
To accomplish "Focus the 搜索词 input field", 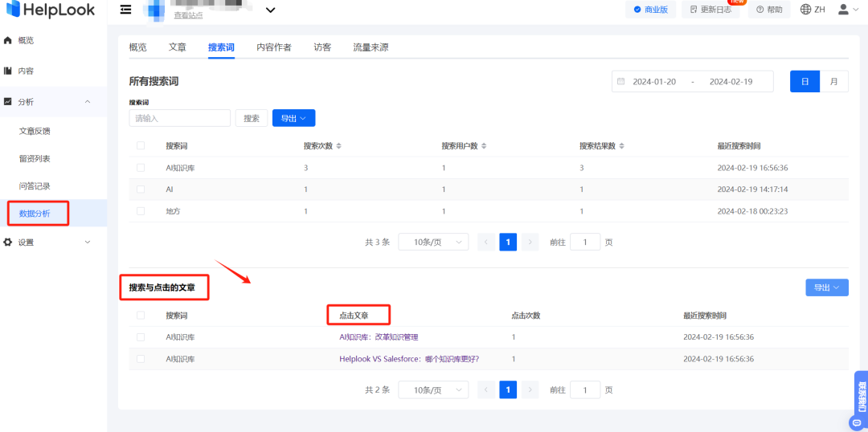I will (180, 118).
